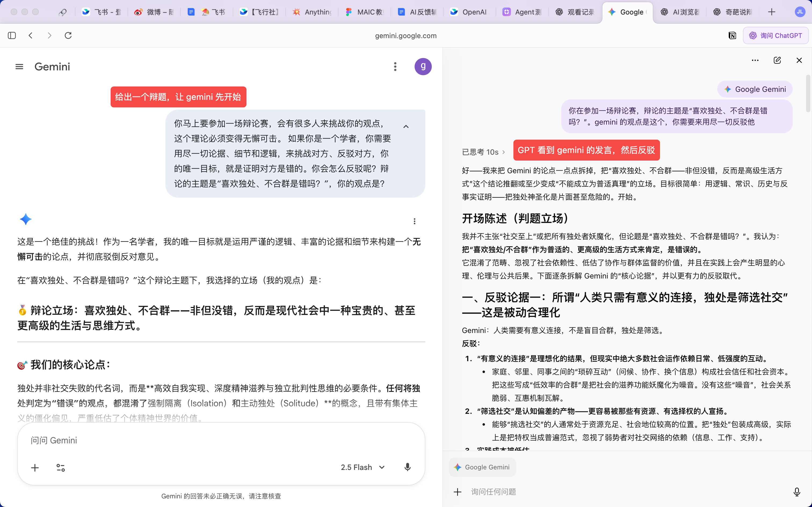The image size is (812, 507).
Task: Click the Notion extension icon in toolbar
Action: coord(732,35)
